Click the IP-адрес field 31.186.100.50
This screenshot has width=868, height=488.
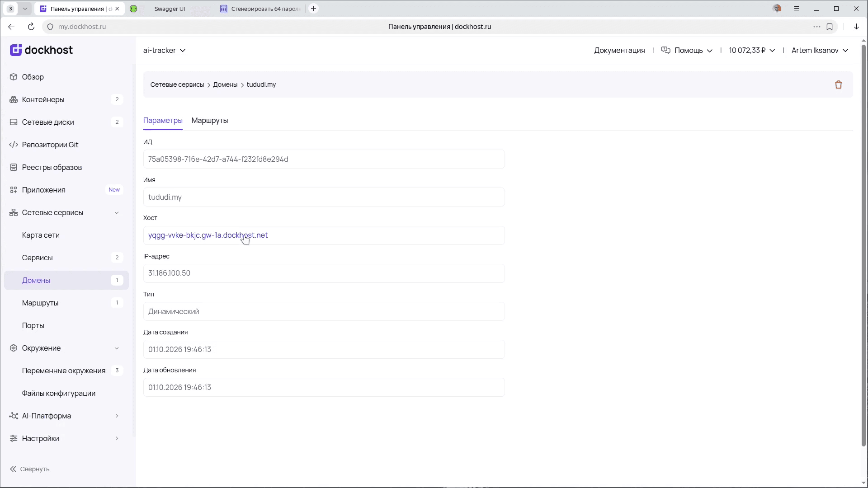coord(324,273)
